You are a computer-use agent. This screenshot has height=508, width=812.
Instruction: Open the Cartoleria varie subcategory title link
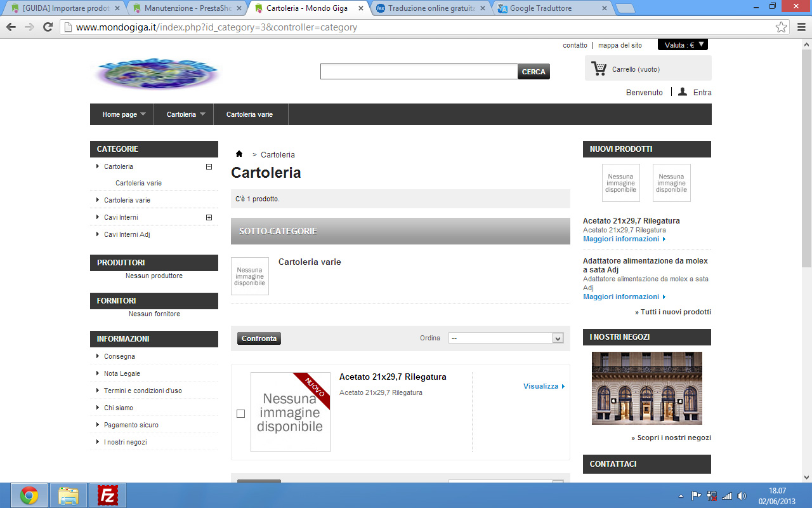(310, 262)
